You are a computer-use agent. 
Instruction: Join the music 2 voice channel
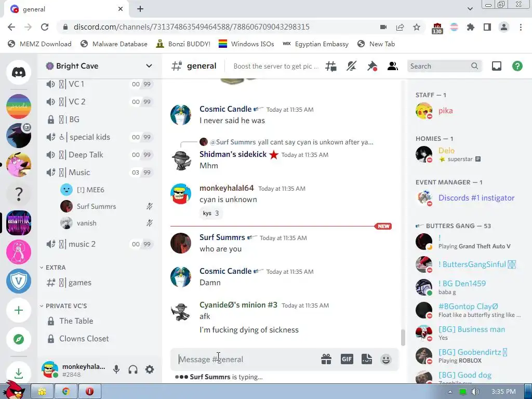tap(99, 244)
